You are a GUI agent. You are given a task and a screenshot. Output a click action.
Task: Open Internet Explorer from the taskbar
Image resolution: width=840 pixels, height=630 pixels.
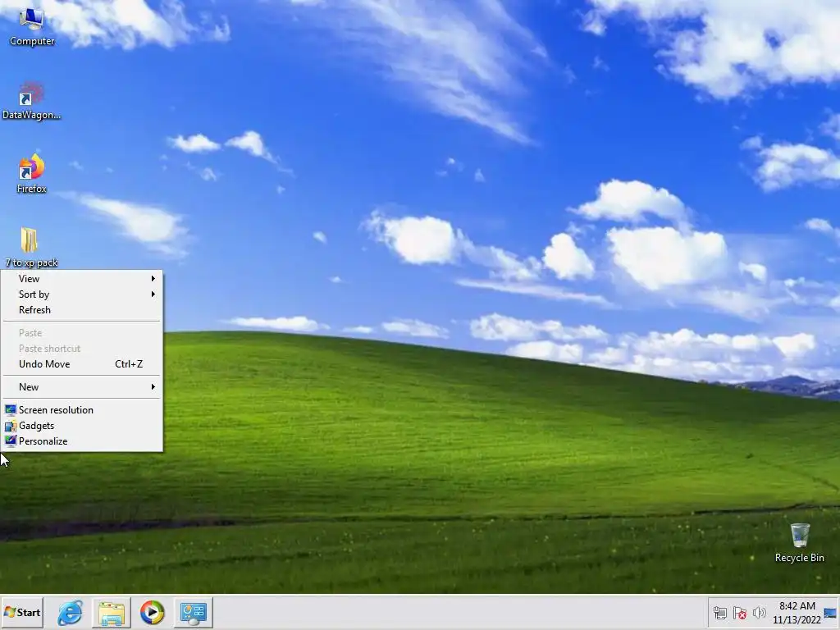[71, 612]
